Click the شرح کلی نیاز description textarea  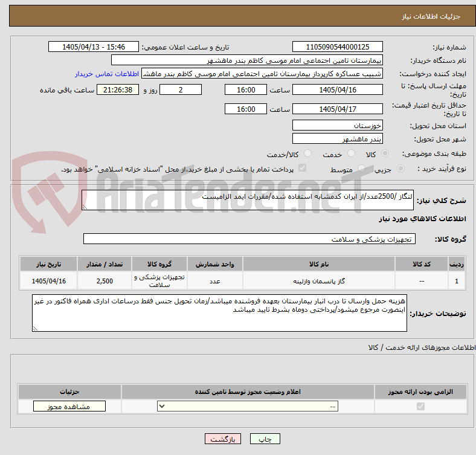[248, 200]
